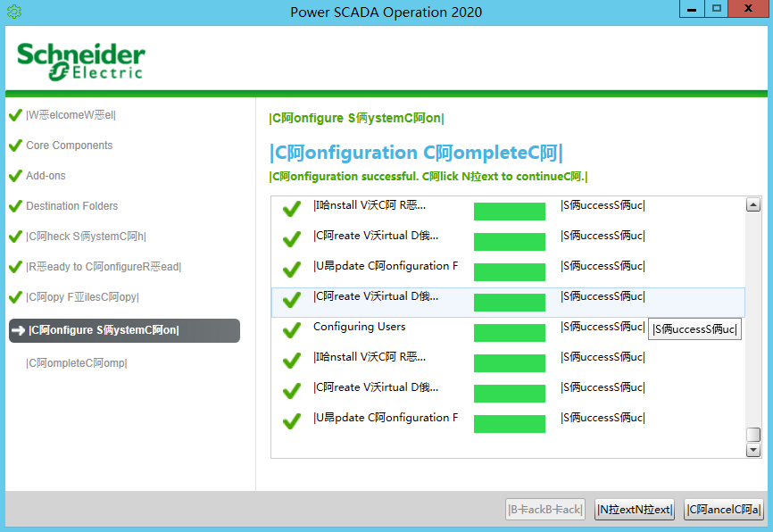Click the checkmark icon beside Welcome step
The width and height of the screenshot is (773, 532).
pos(15,115)
